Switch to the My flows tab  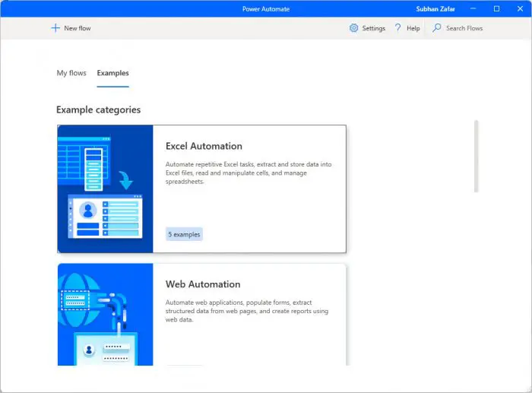click(71, 73)
